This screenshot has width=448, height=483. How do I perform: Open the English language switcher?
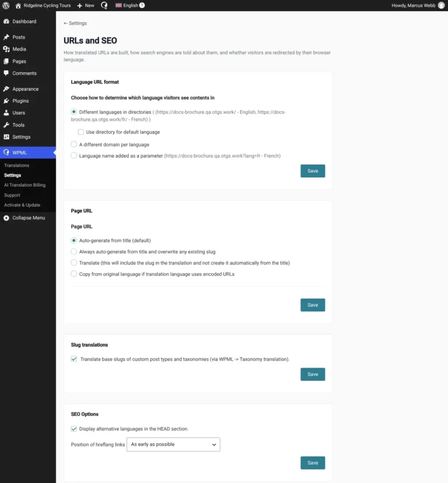coord(130,6)
